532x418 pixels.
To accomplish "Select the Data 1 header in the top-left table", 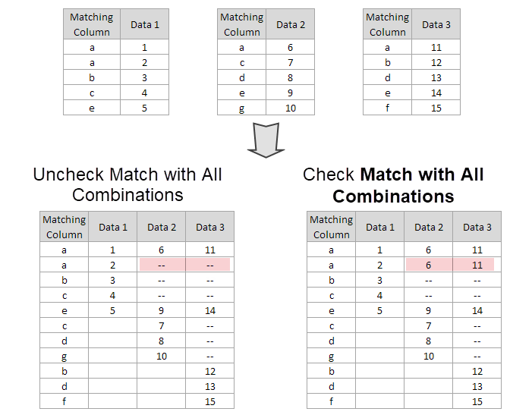I will click(145, 24).
